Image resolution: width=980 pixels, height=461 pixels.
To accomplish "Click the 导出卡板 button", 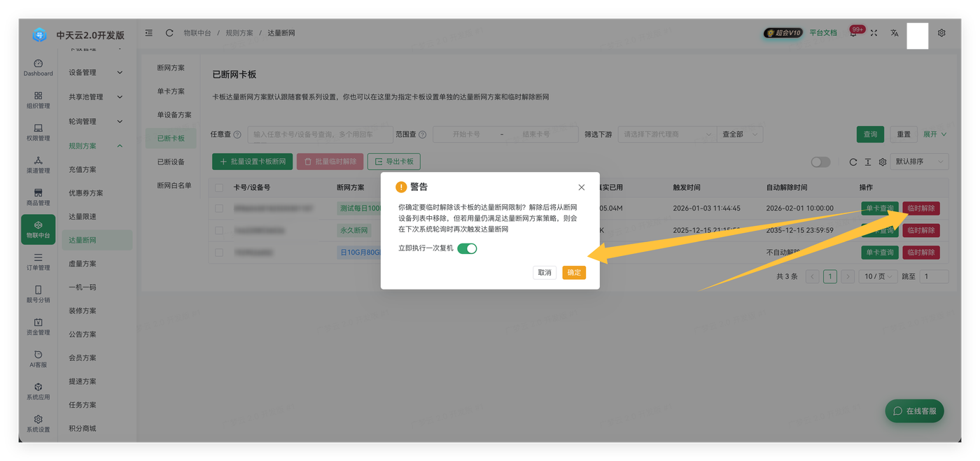I will pos(394,162).
